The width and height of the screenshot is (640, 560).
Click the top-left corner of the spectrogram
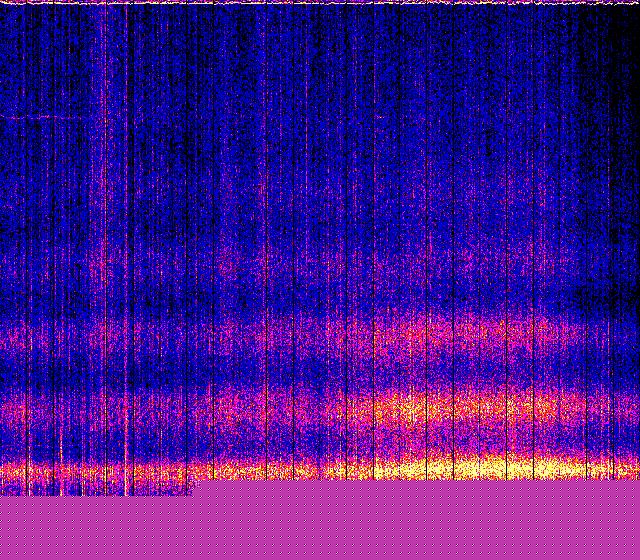tap(3, 8)
